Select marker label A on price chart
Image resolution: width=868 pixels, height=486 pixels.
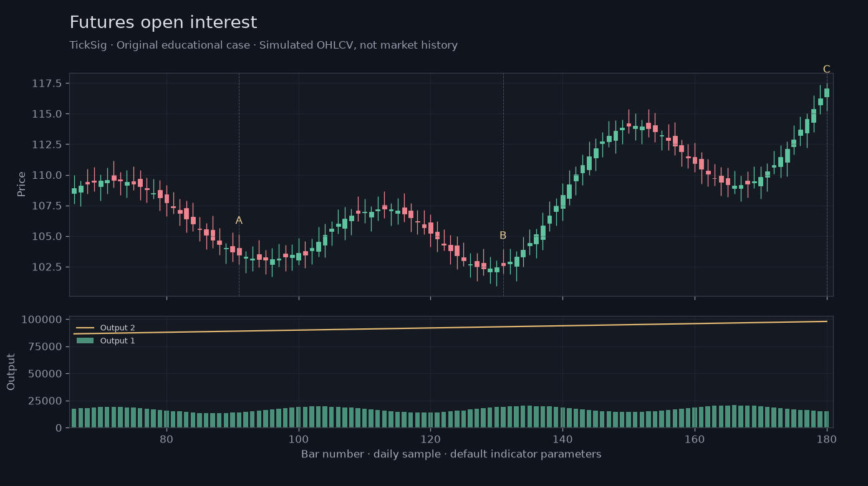(x=239, y=221)
